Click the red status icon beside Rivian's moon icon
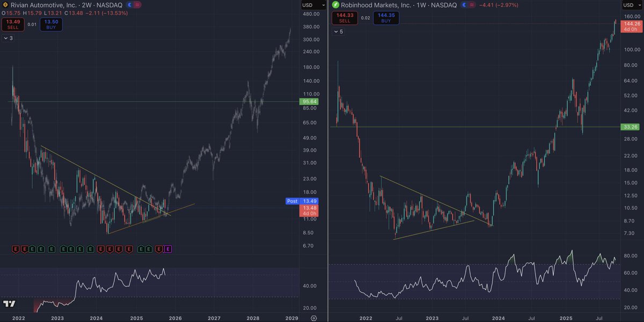644x322 pixels. coord(138,5)
